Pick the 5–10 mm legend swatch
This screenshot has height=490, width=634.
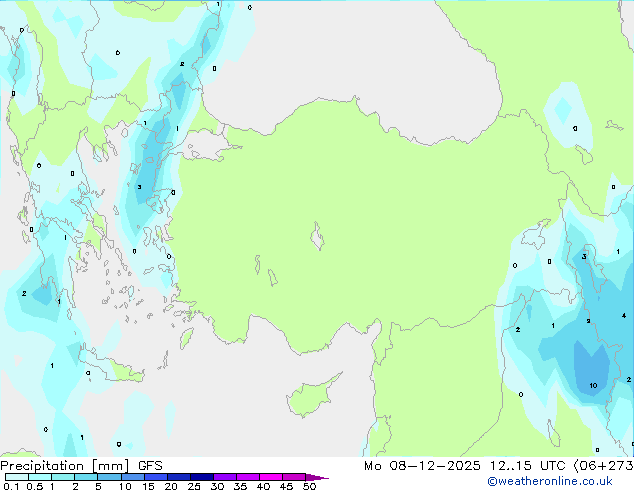pos(109,477)
